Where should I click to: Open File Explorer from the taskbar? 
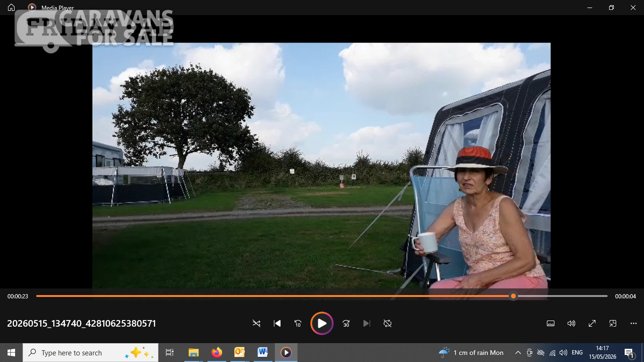(x=194, y=353)
